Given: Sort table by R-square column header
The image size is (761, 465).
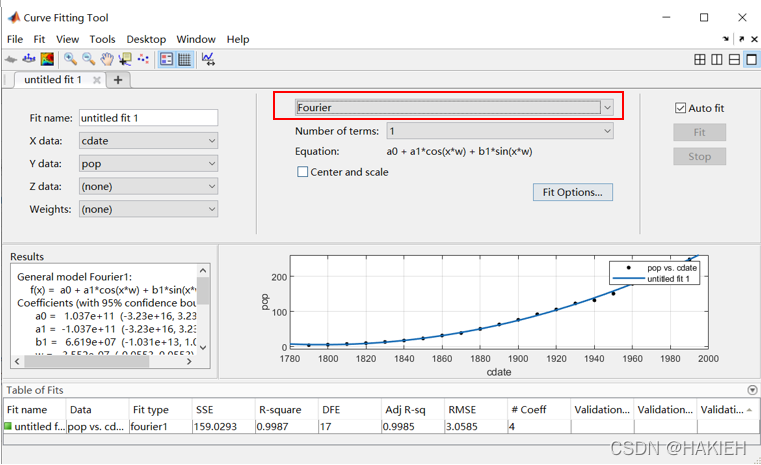Looking at the screenshot, I should (287, 410).
